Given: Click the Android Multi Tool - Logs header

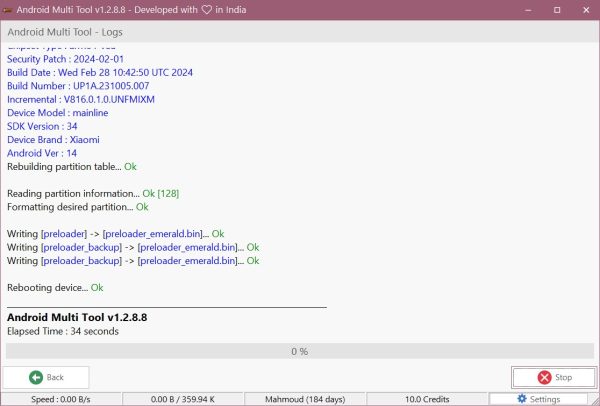Looking at the screenshot, I should (x=65, y=32).
